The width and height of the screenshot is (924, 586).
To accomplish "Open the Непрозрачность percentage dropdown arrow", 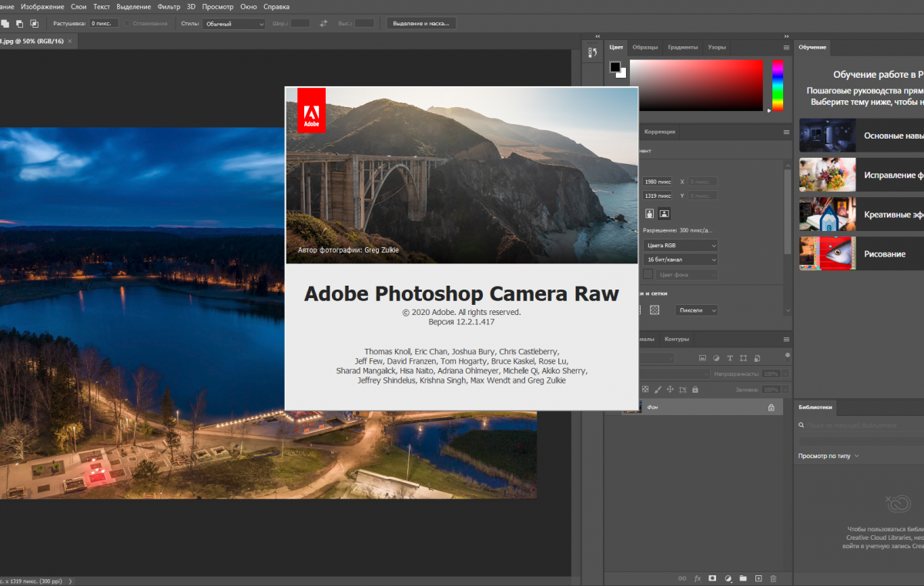I will click(785, 373).
